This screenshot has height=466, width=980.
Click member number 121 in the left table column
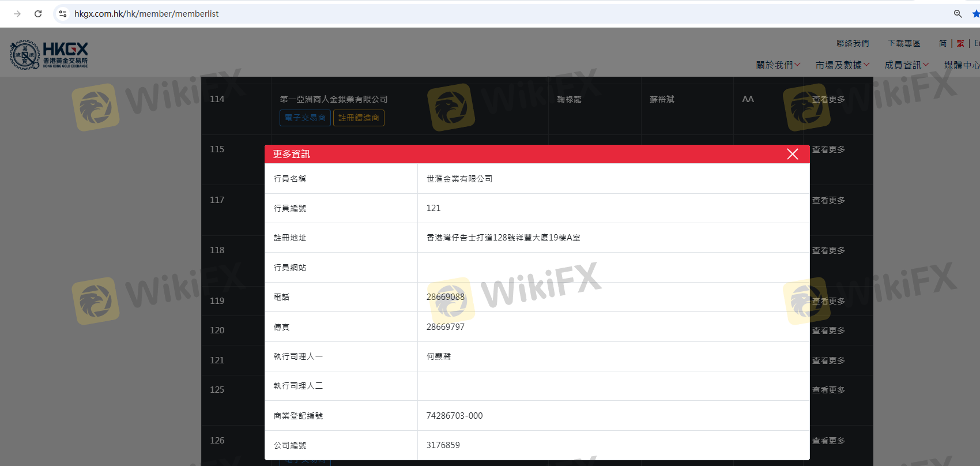(x=217, y=360)
